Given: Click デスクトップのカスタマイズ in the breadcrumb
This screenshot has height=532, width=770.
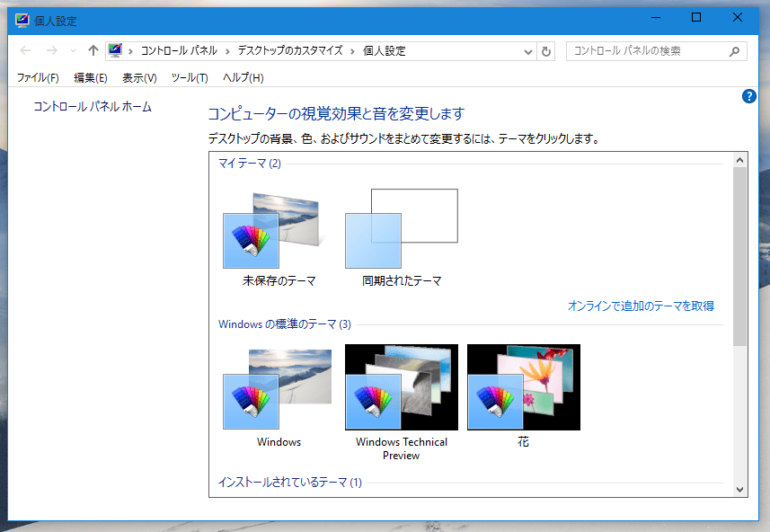Looking at the screenshot, I should click(x=290, y=50).
